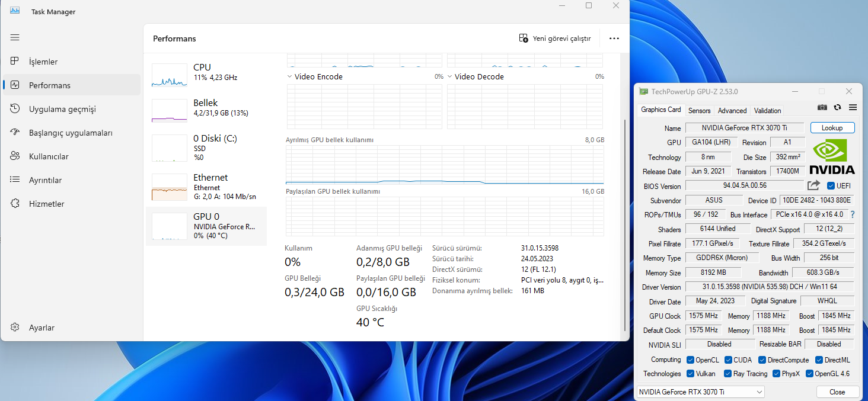This screenshot has width=868, height=401.
Task: Click the GPU-Z refresh icon
Action: (x=837, y=107)
